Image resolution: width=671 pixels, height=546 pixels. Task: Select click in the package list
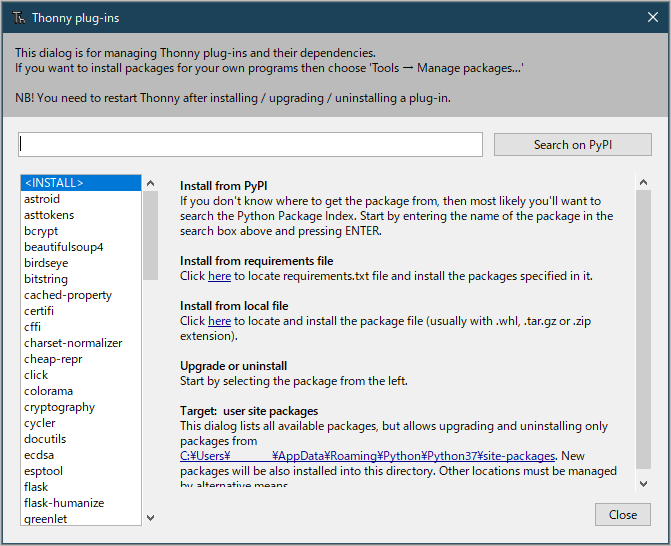pyautogui.click(x=80, y=375)
